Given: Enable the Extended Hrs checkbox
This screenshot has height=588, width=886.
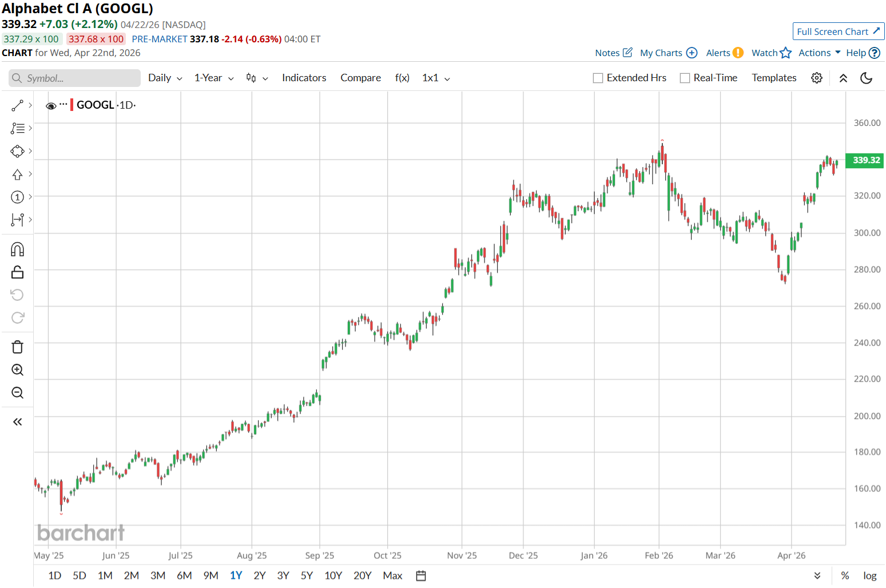Looking at the screenshot, I should coord(598,78).
